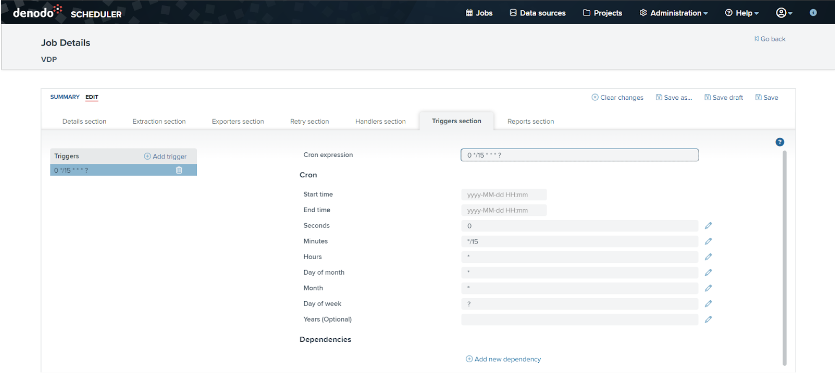Click the pencil icon beside Minutes
This screenshot has width=835, height=375.
(x=708, y=241)
